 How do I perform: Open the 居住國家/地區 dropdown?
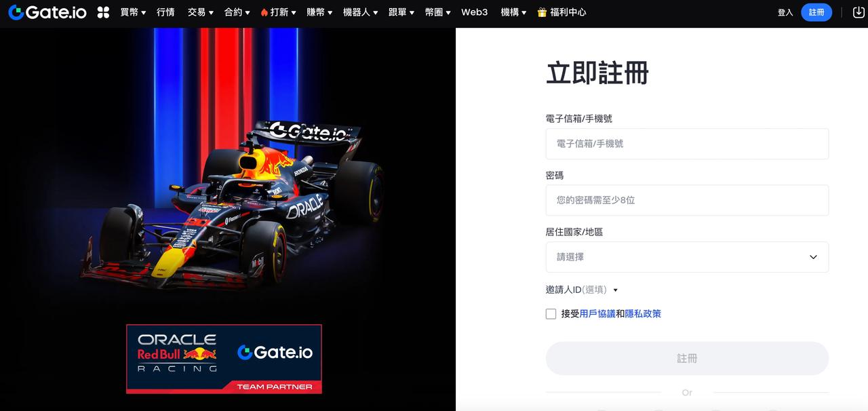click(x=687, y=257)
